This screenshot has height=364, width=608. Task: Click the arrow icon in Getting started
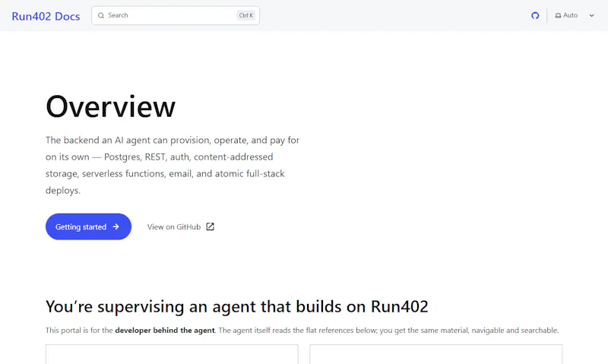pos(116,226)
